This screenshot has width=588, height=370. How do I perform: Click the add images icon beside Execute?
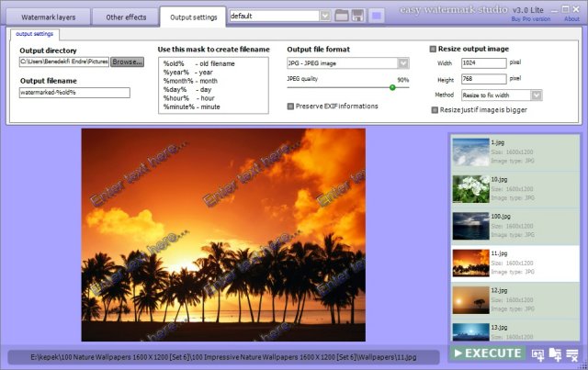[x=537, y=354]
